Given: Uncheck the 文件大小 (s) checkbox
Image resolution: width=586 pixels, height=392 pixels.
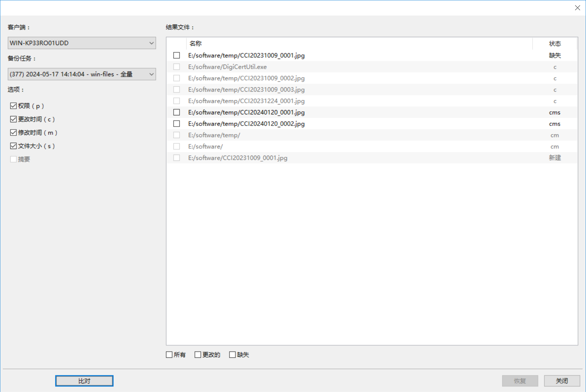Looking at the screenshot, I should (x=14, y=146).
